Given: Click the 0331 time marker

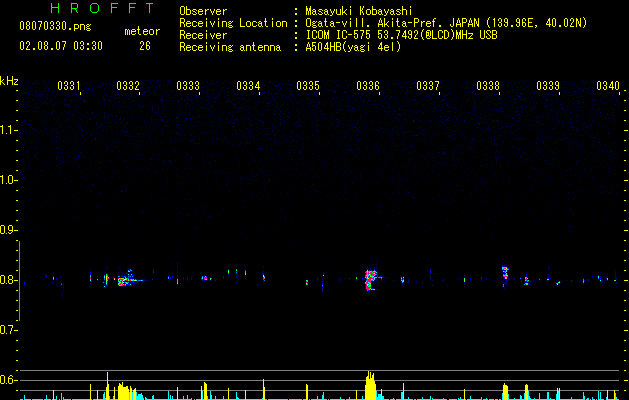Looking at the screenshot, I should click(69, 85).
